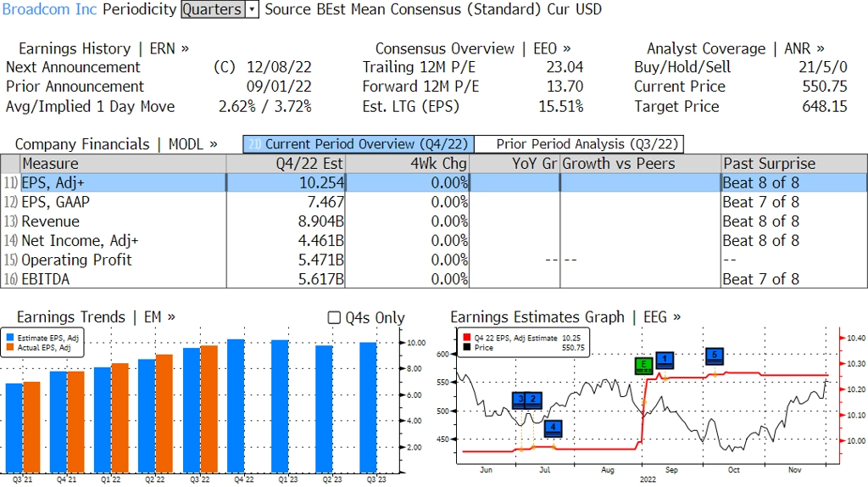The height and width of the screenshot is (487, 868).
Task: Open the Periodicity Quarters dropdown arrow
Action: (x=253, y=9)
